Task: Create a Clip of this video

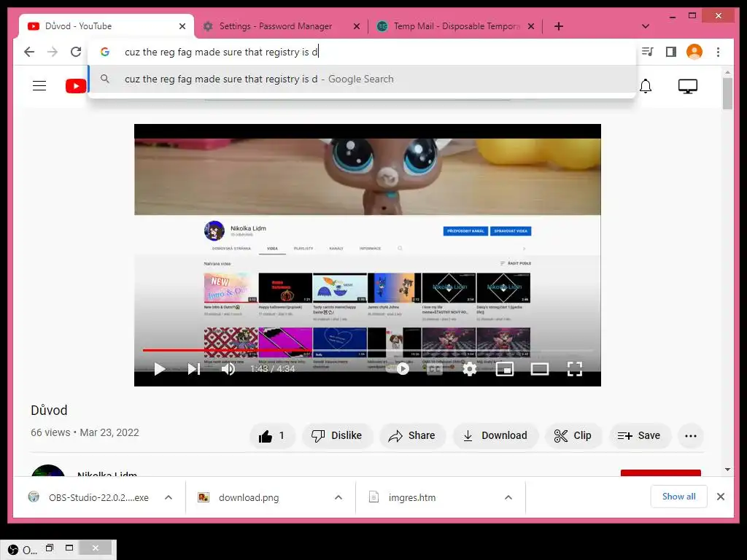Action: pyautogui.click(x=573, y=436)
